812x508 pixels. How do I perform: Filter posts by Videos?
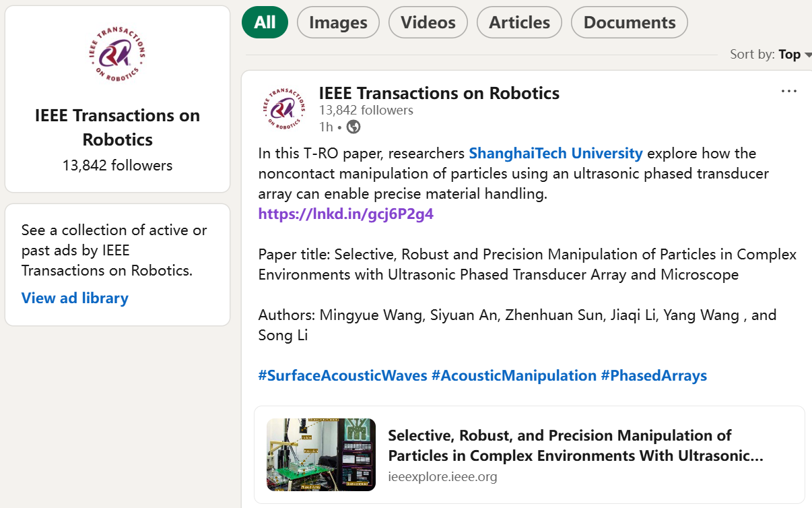tap(428, 22)
